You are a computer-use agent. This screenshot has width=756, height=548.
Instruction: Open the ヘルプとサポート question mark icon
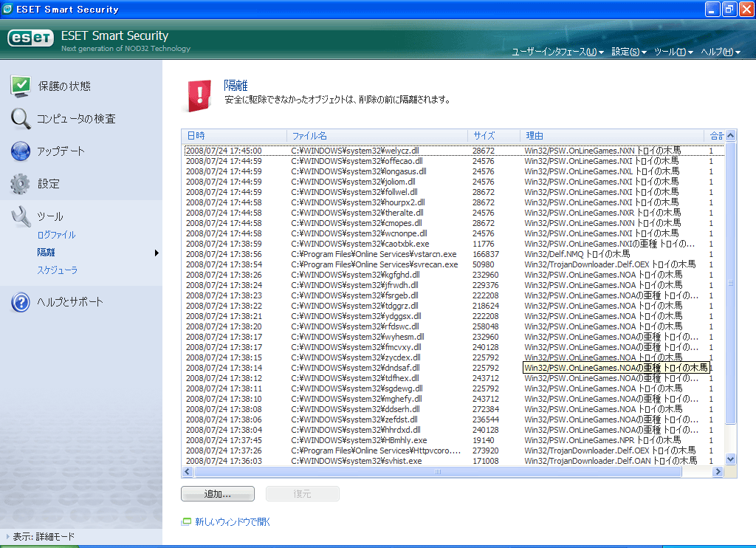(21, 302)
